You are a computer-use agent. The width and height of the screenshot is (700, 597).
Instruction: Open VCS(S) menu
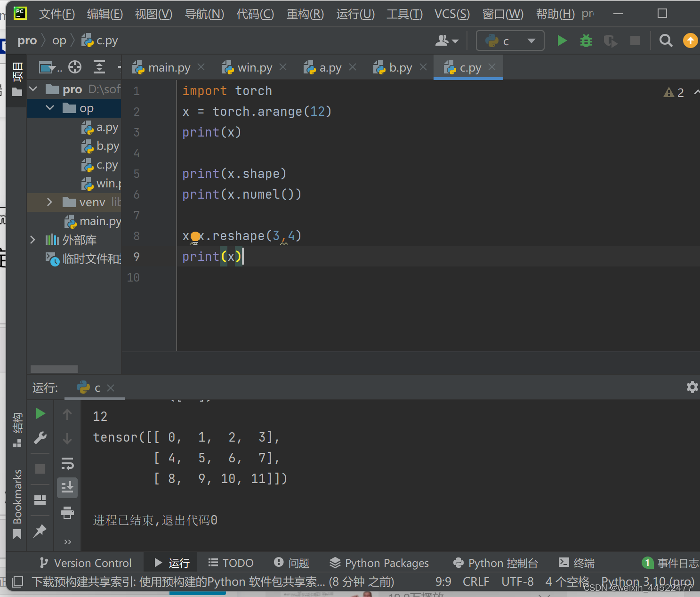452,14
